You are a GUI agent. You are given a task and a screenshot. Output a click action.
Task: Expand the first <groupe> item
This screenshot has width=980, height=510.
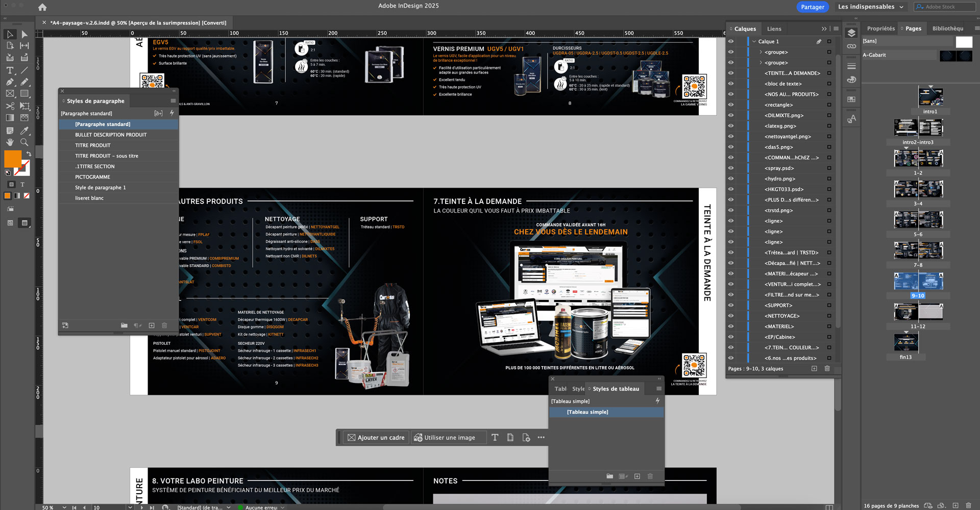point(761,52)
